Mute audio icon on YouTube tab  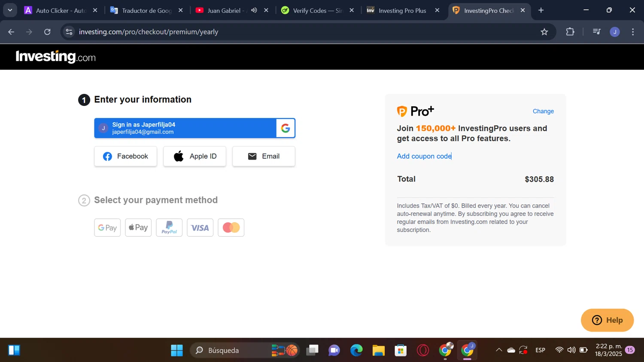click(x=254, y=10)
